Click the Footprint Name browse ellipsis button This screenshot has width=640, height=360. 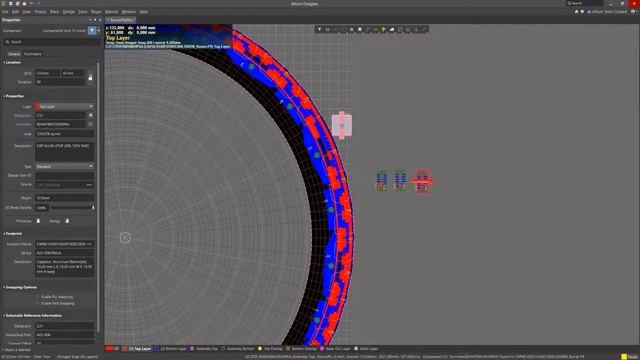[89, 244]
